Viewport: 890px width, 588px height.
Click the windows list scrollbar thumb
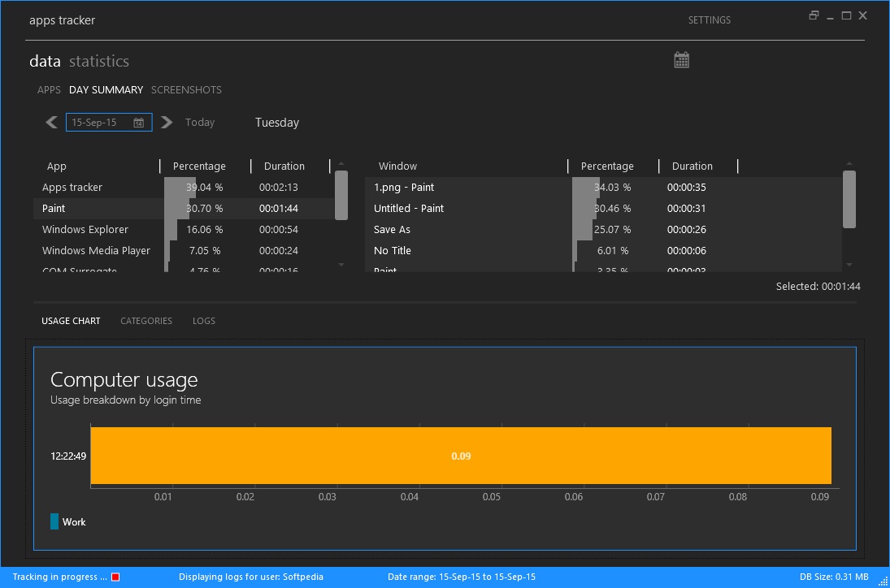point(849,199)
